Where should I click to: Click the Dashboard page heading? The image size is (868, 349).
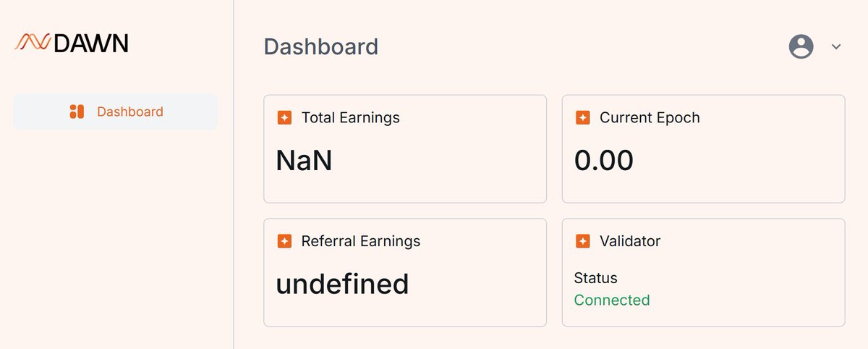click(320, 46)
